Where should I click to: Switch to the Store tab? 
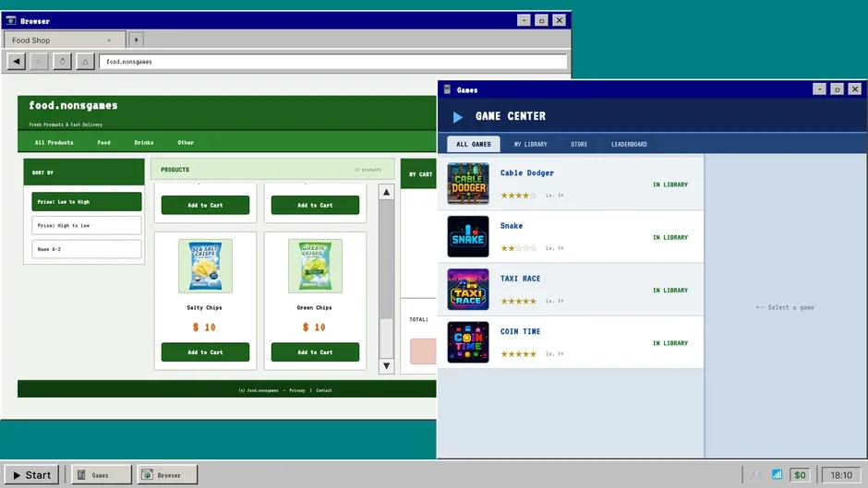[x=579, y=144]
